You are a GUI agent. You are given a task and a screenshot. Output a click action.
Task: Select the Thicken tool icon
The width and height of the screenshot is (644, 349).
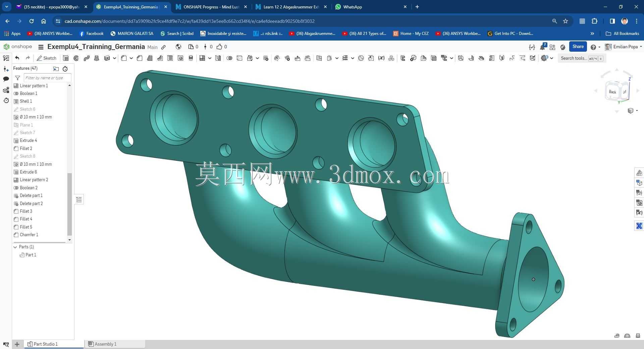tap(107, 58)
